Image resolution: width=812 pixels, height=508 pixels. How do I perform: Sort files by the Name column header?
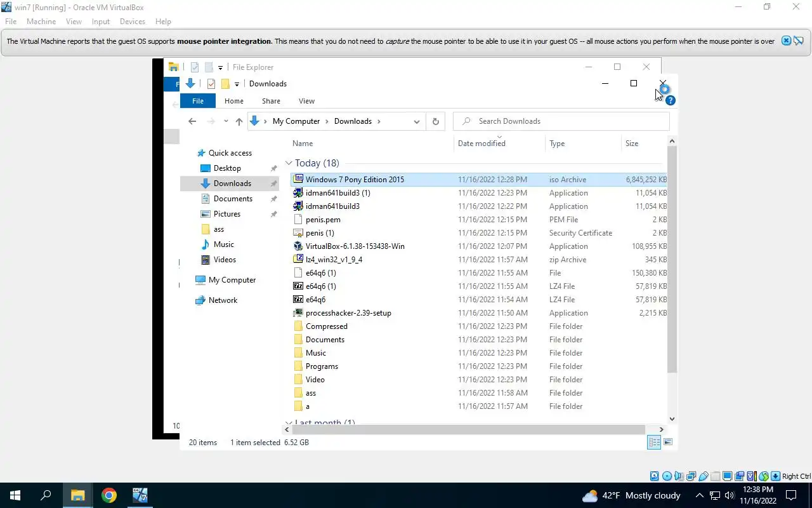[371, 144]
